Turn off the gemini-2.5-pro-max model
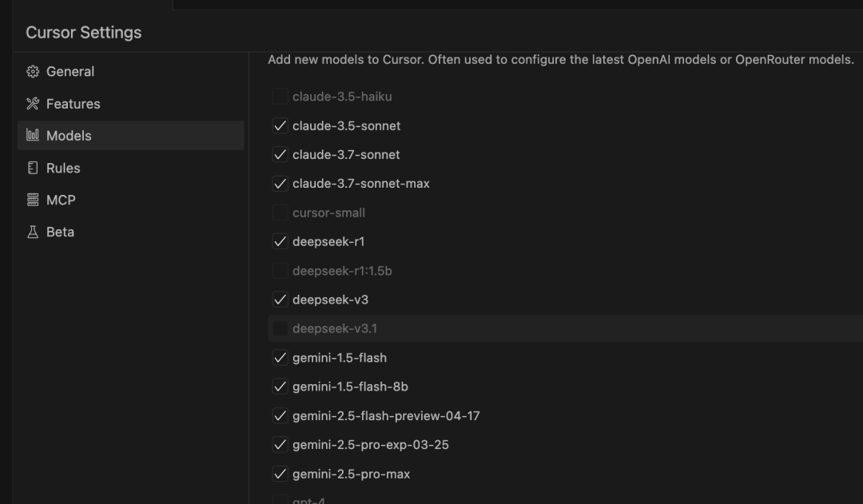Viewport: 863px width, 504px height. coord(280,474)
